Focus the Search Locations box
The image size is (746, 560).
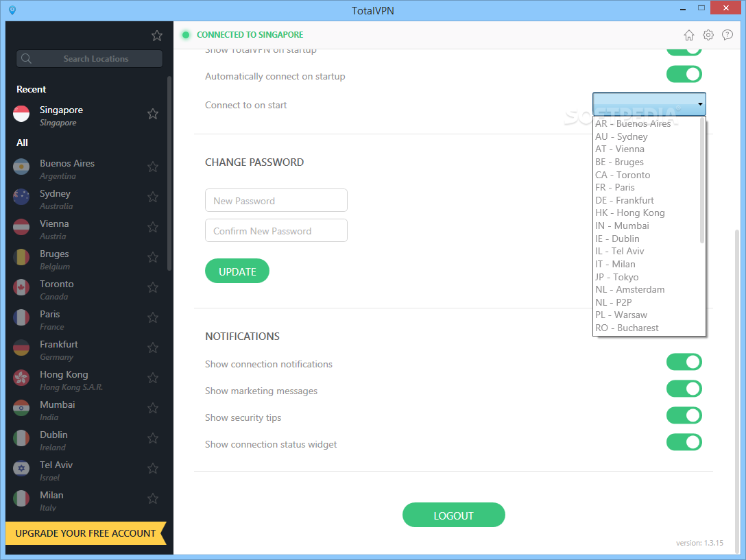click(89, 58)
